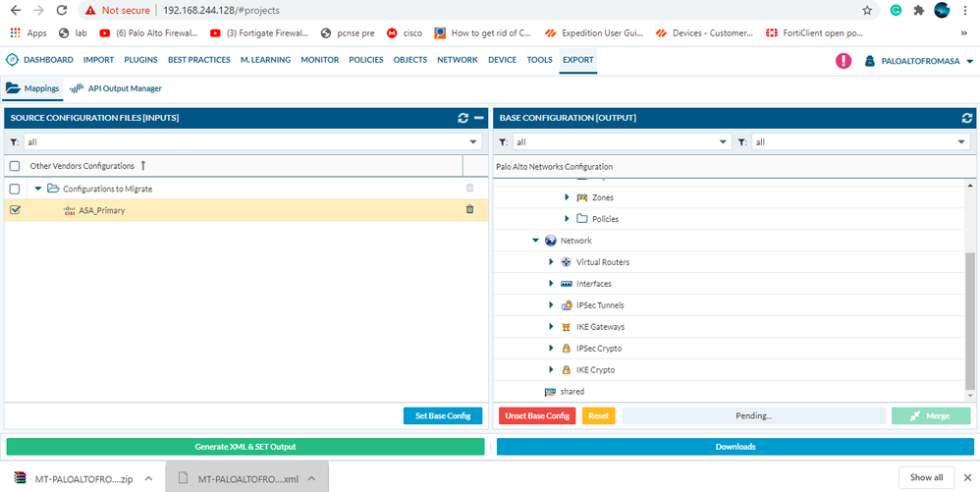Viewport: 980px width, 492px height.
Task: Click trash icon for Configurations to Migrate
Action: pyautogui.click(x=470, y=189)
